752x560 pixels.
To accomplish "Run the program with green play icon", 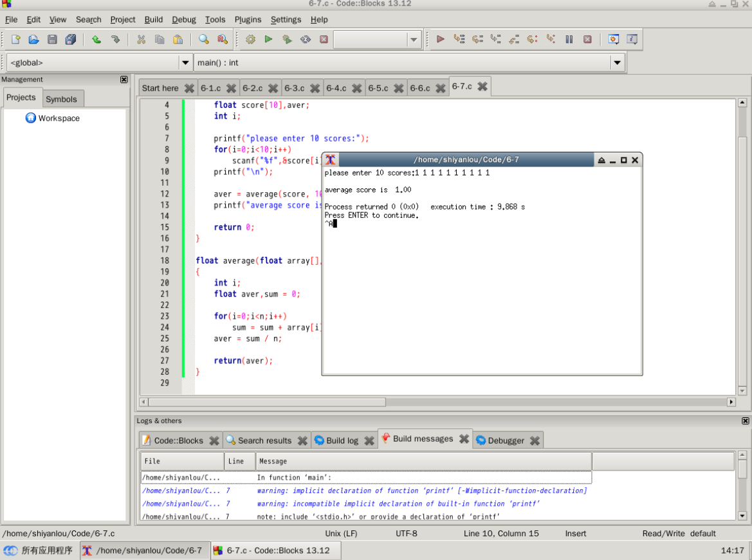I will 268,39.
